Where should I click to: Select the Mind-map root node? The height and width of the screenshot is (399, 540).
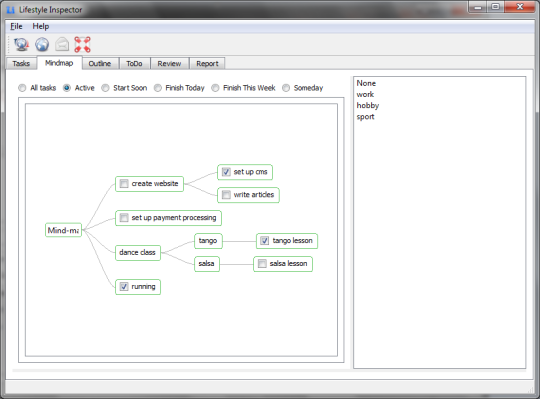coord(63,230)
